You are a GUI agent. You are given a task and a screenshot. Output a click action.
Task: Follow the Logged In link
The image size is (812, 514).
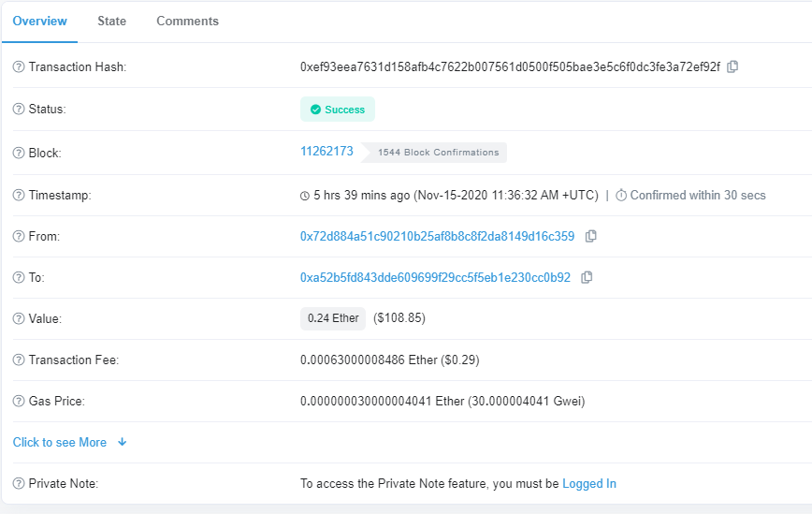589,483
